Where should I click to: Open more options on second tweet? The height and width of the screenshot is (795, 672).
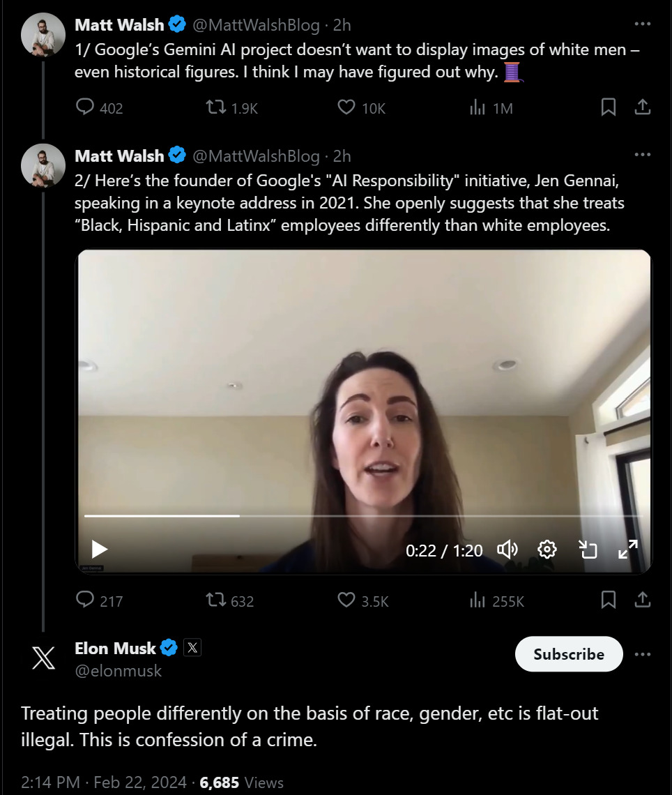(x=642, y=155)
